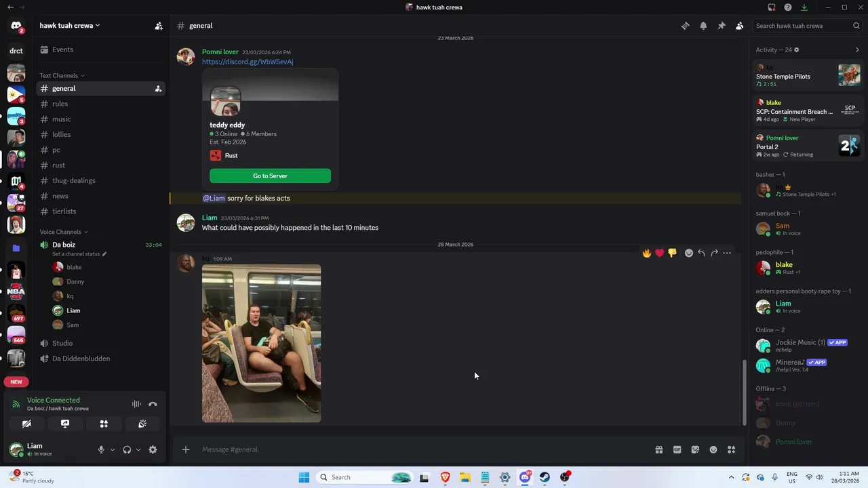
Task: Open Pinned Messages icon in header
Action: click(722, 26)
